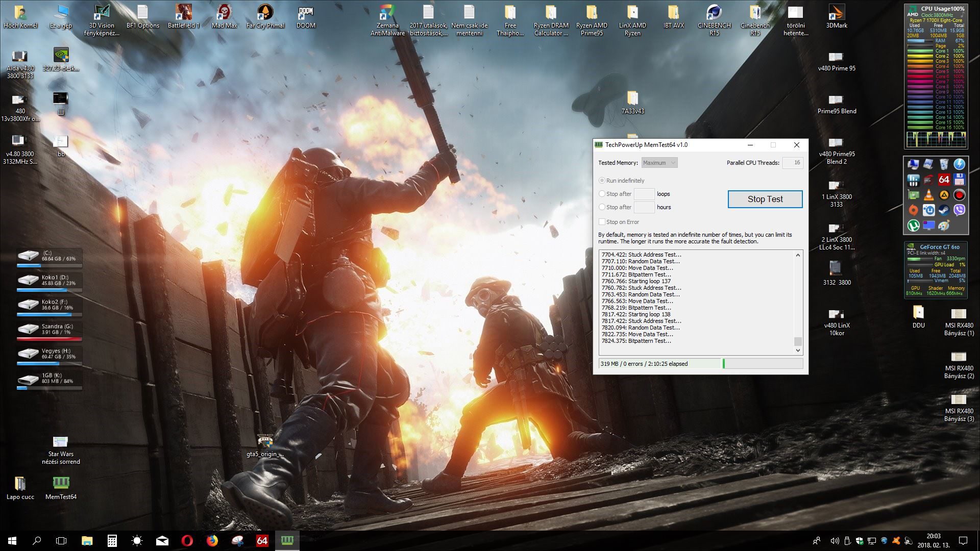Select the Stop after loops radio button

pyautogui.click(x=602, y=194)
